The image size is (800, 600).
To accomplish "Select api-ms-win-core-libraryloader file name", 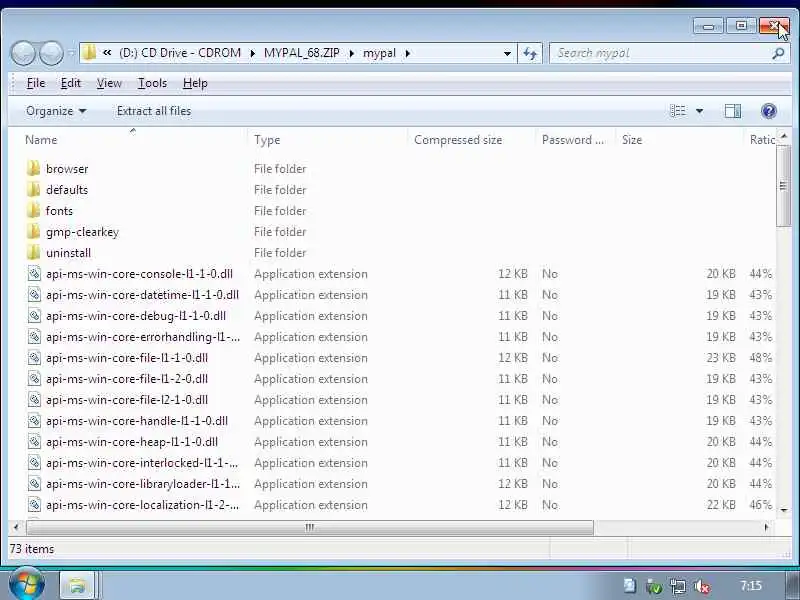I will (143, 484).
